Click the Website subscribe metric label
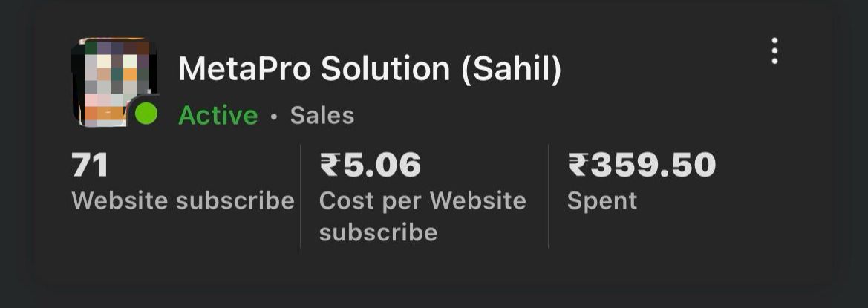This screenshot has width=868, height=308. [183, 200]
